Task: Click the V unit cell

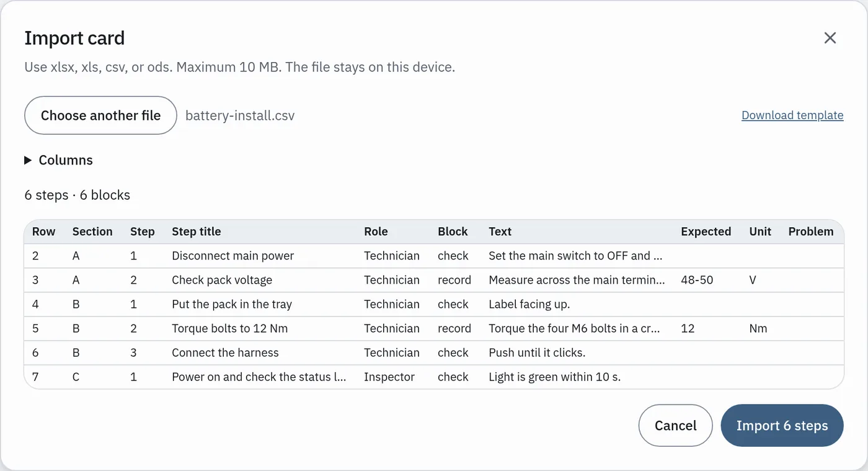Action: click(753, 280)
